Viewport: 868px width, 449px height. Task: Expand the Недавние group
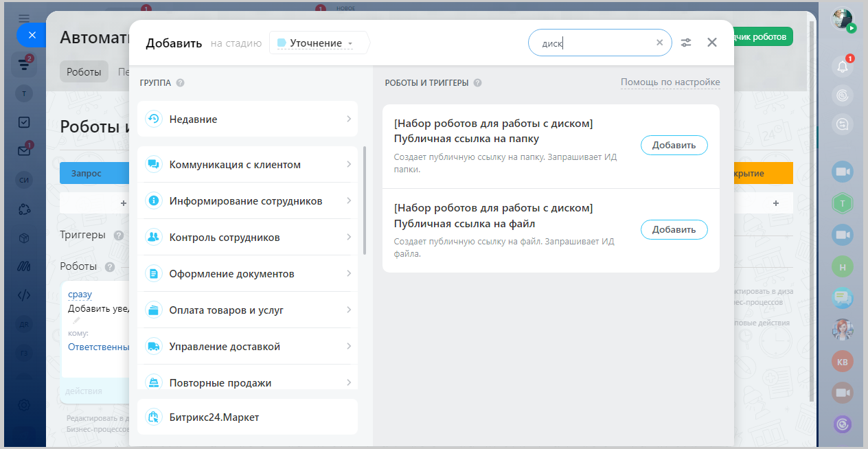pyautogui.click(x=247, y=119)
